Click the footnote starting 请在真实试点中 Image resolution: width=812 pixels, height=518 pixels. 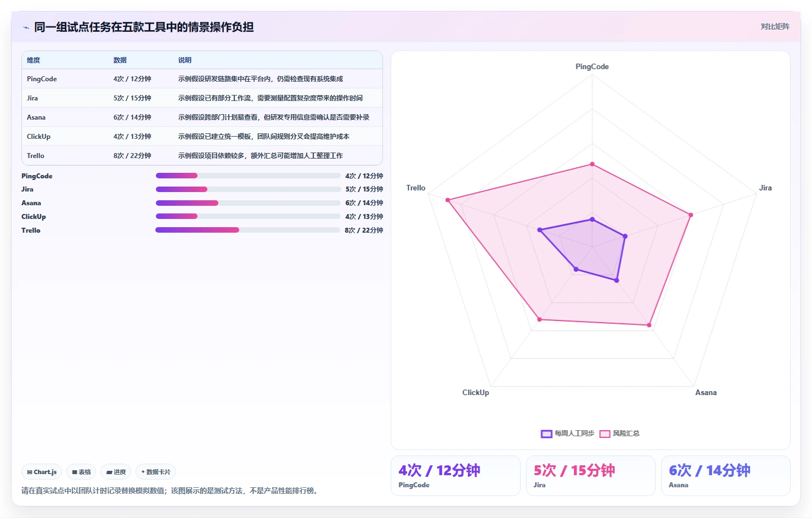pyautogui.click(x=170, y=491)
